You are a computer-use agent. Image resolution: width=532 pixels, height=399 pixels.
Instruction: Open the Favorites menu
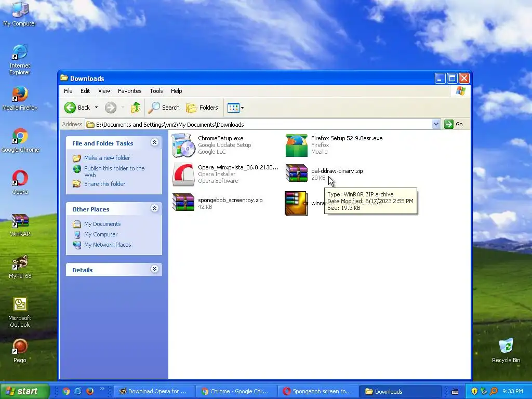(x=129, y=91)
